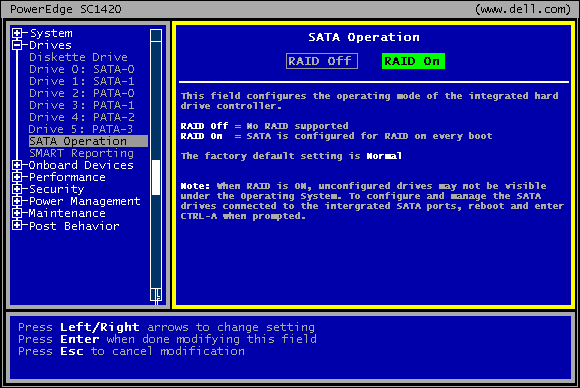This screenshot has height=388, width=580.
Task: Expand the Performance node
Action: click(17, 177)
